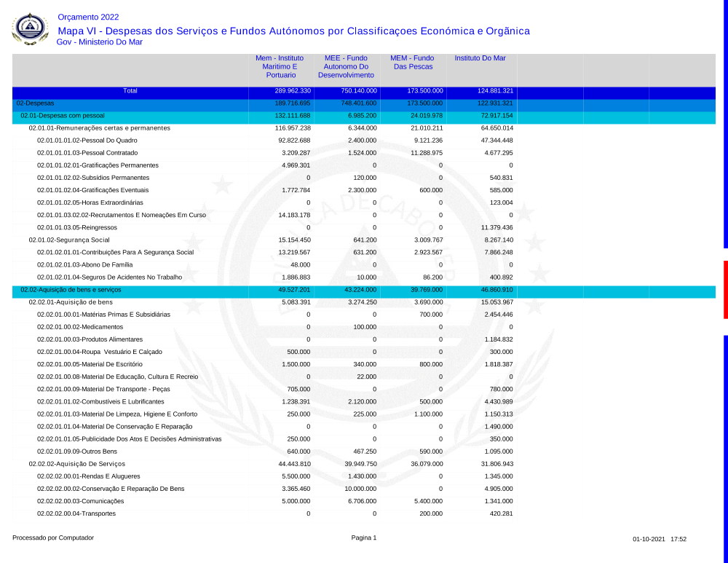Select the "Mem - Instituto Maritimo E Portuario" column header
728x563 pixels.
coord(280,66)
